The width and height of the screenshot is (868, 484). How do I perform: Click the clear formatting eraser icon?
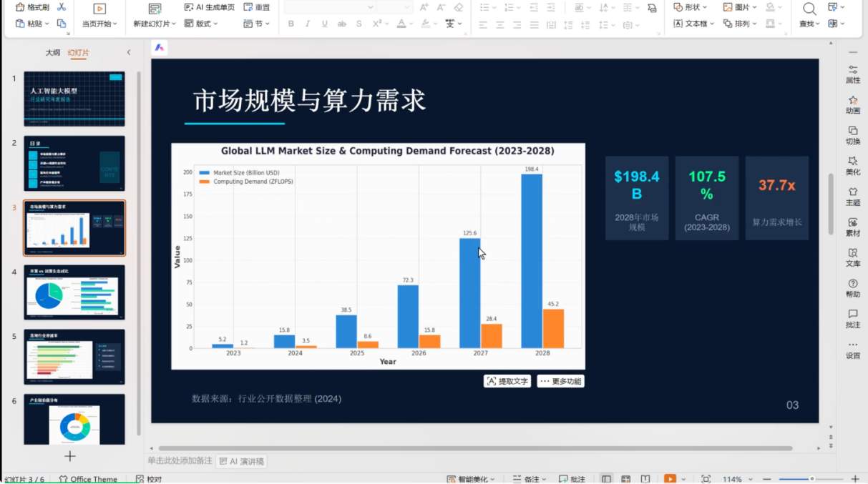pos(459,7)
